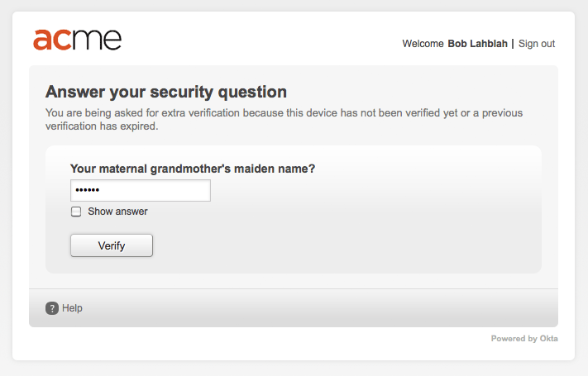Click the separator bar before Sign out
Viewport: 588px width, 376px height.
point(513,44)
